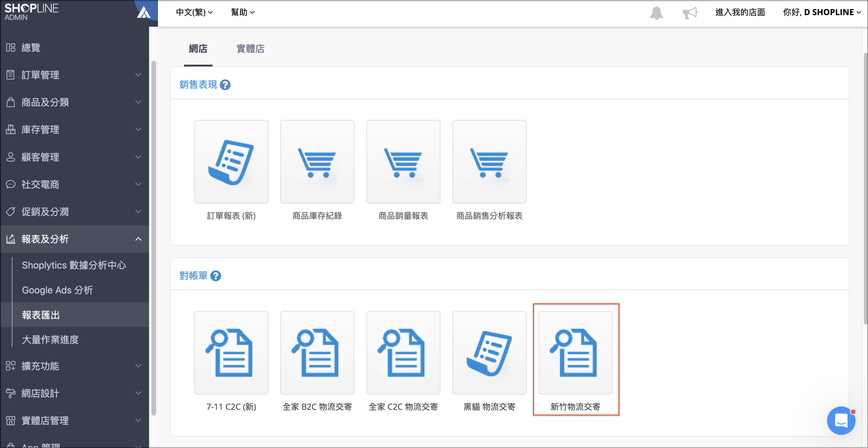
Task: Click the blue triangle app logo icon
Action: [144, 12]
